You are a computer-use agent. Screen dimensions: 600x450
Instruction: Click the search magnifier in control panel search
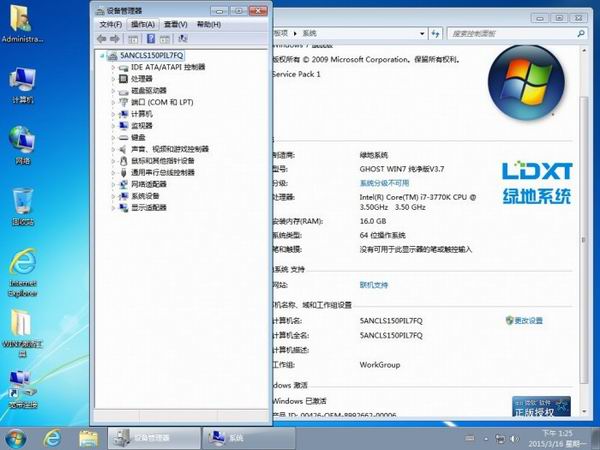580,34
